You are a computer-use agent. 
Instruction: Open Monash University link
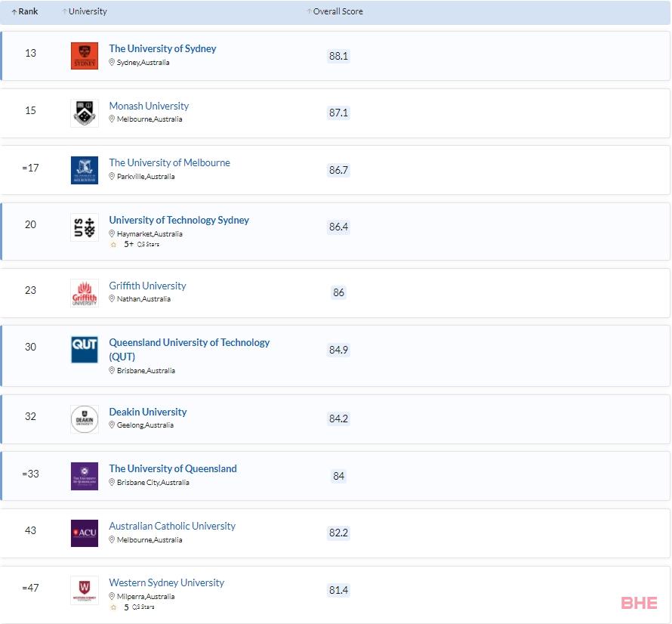tap(149, 106)
